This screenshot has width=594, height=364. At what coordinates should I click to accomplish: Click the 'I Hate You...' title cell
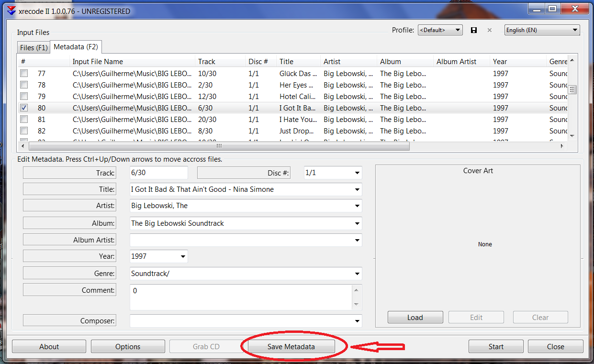[x=298, y=120]
